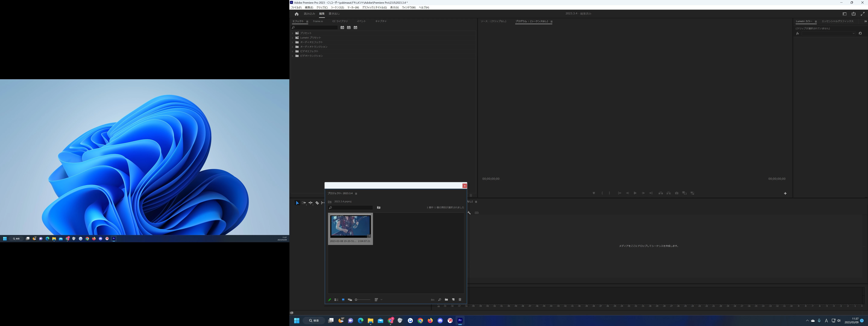Viewport: 868px width, 326px height.
Task: Click the Export Frame camera icon
Action: pos(677,193)
